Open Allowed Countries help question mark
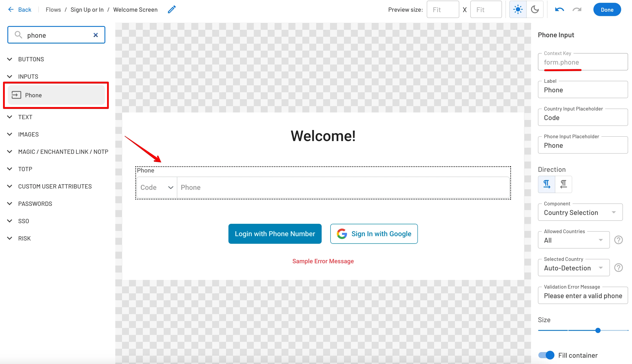 click(618, 240)
